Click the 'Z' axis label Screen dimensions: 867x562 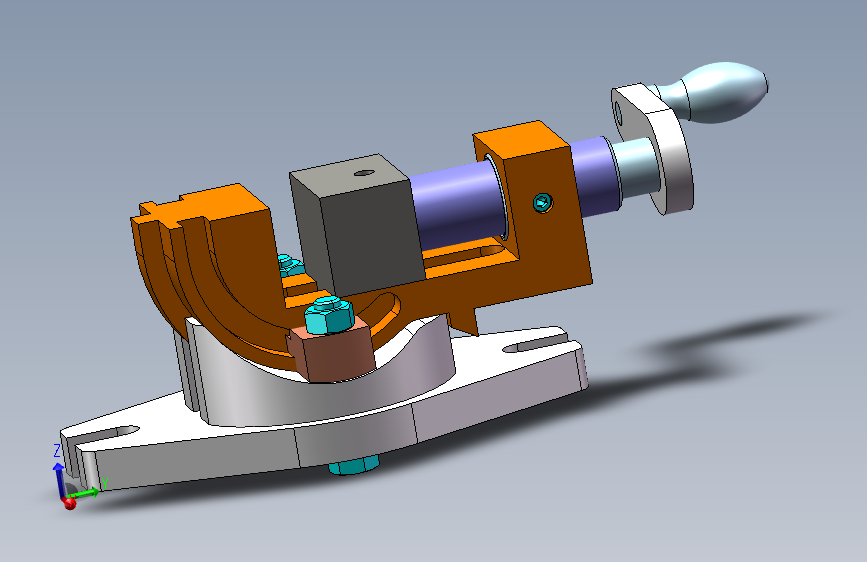point(56,451)
